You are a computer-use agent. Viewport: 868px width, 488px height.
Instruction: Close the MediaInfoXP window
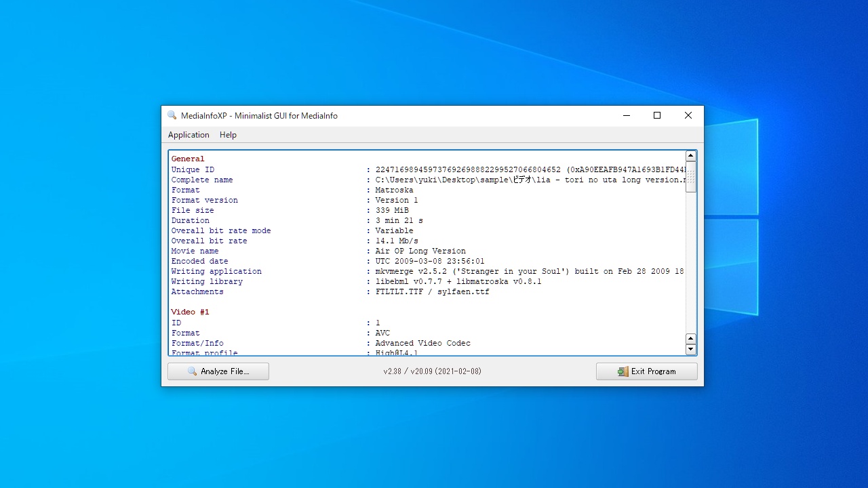click(x=688, y=116)
